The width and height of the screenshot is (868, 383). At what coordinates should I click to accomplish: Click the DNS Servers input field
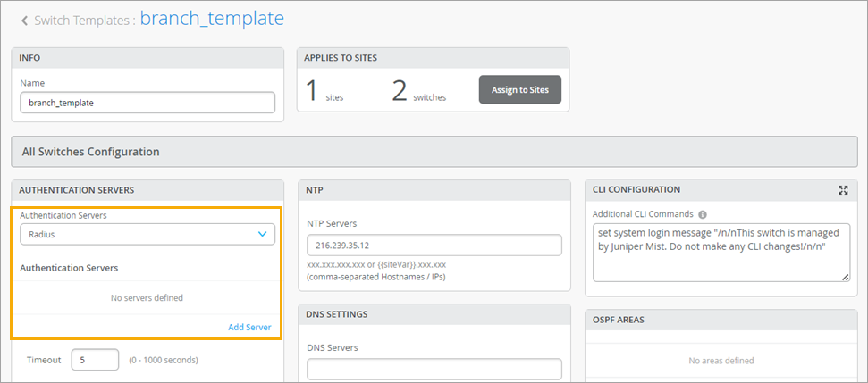coord(434,369)
